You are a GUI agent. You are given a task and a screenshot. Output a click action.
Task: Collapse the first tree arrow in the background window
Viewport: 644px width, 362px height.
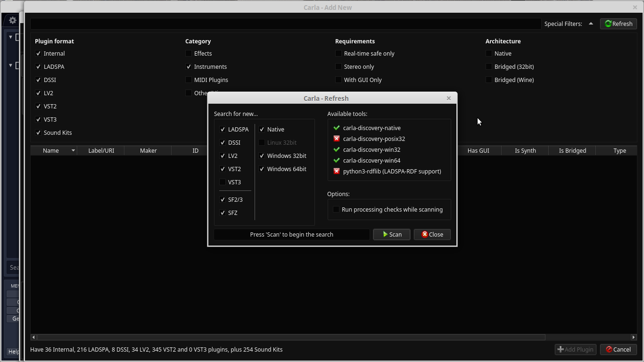[10, 37]
